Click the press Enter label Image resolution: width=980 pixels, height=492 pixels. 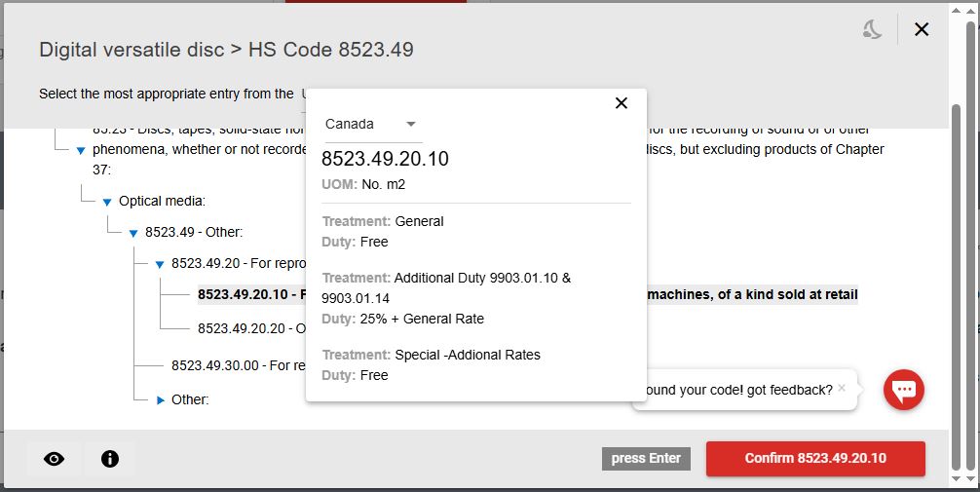[x=646, y=458]
